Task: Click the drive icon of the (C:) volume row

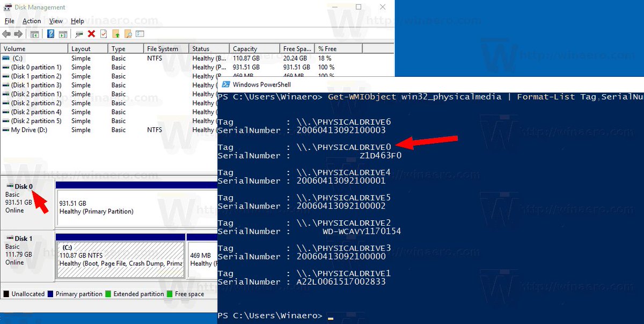Action: 6,58
